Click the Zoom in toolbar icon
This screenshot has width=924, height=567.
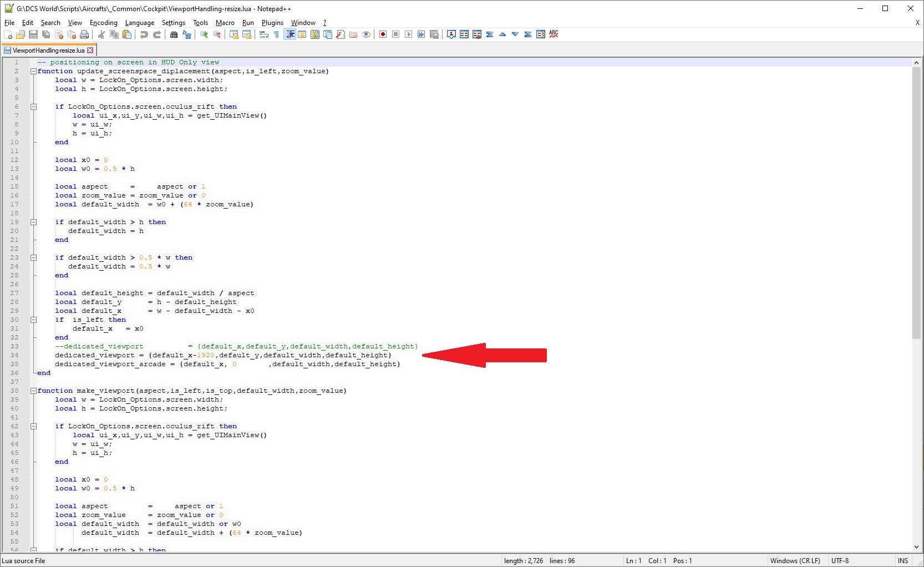tap(204, 34)
